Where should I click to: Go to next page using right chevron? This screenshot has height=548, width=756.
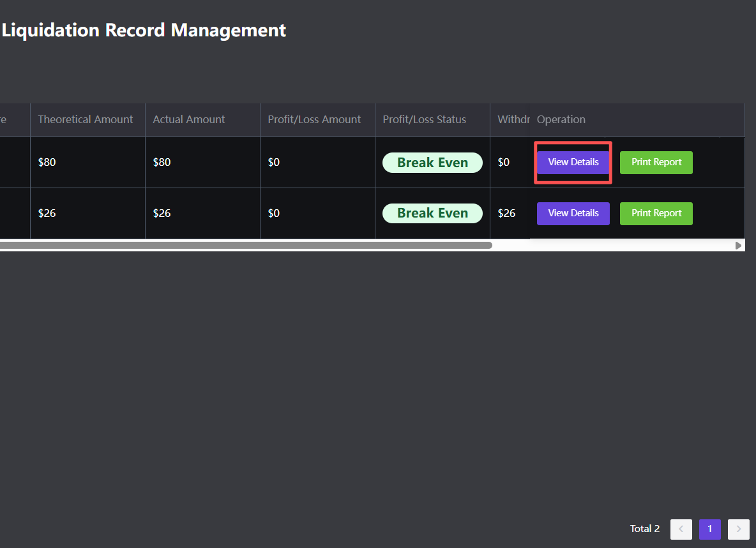738,529
